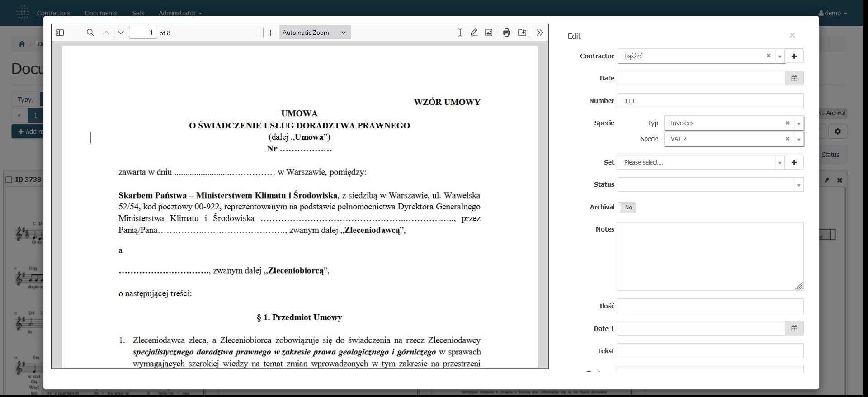Viewport: 868px width, 397px height.
Task: Download the PDF document
Action: click(x=522, y=33)
